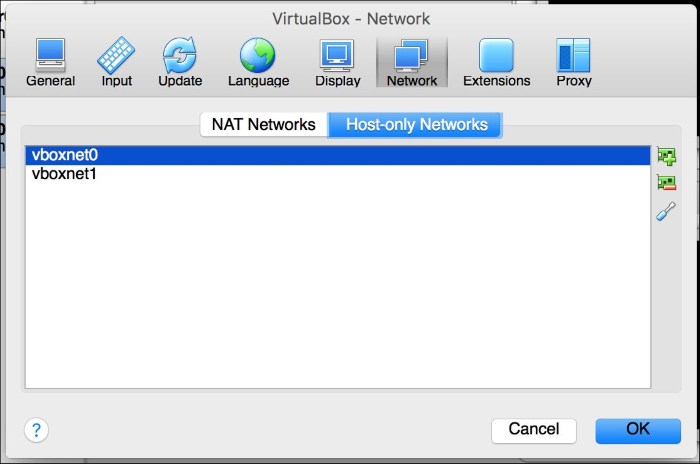Open the Input preferences section

coord(117,63)
